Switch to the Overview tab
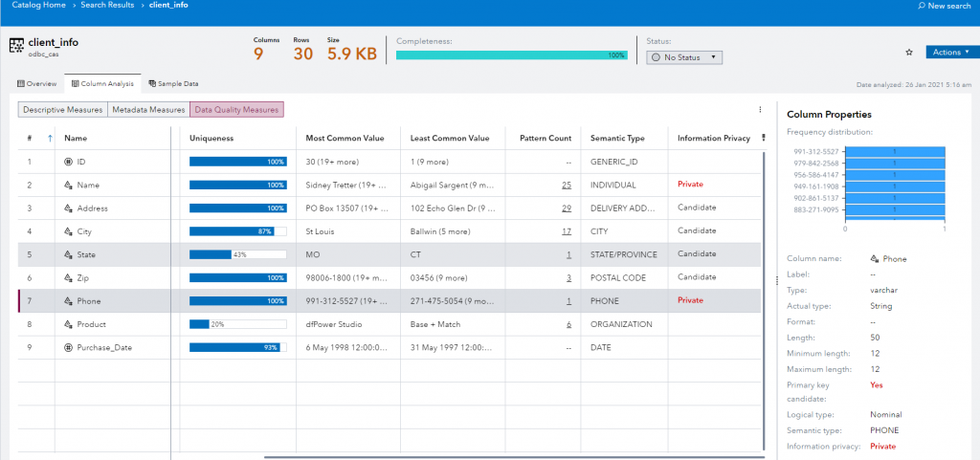Image resolution: width=980 pixels, height=460 pixels. [37, 84]
